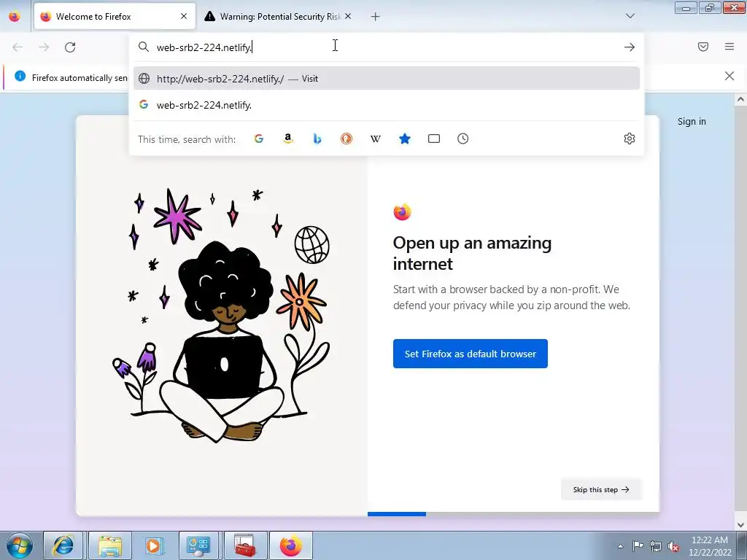Go back one page
The image size is (747, 560).
[18, 47]
